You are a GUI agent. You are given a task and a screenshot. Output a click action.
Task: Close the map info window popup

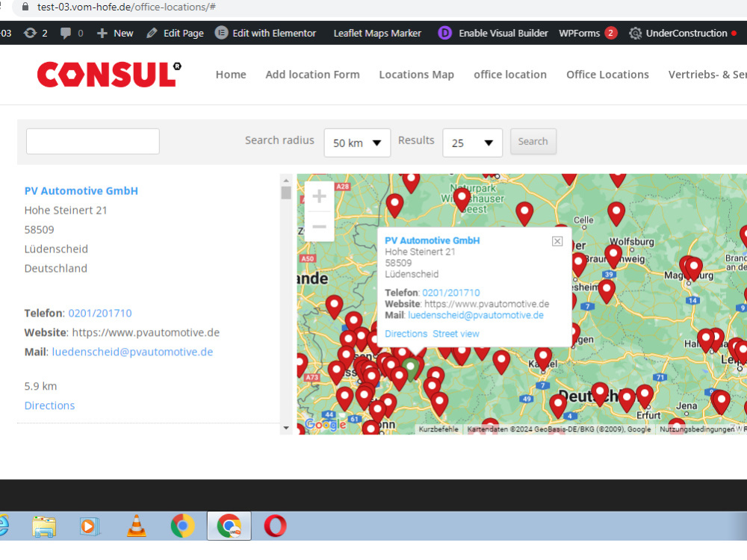(x=557, y=241)
